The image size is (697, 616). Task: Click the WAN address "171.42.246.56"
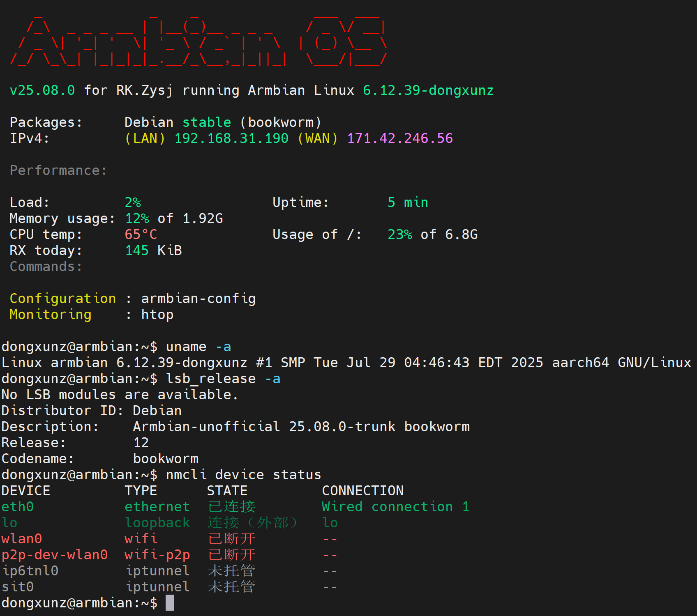(x=400, y=138)
